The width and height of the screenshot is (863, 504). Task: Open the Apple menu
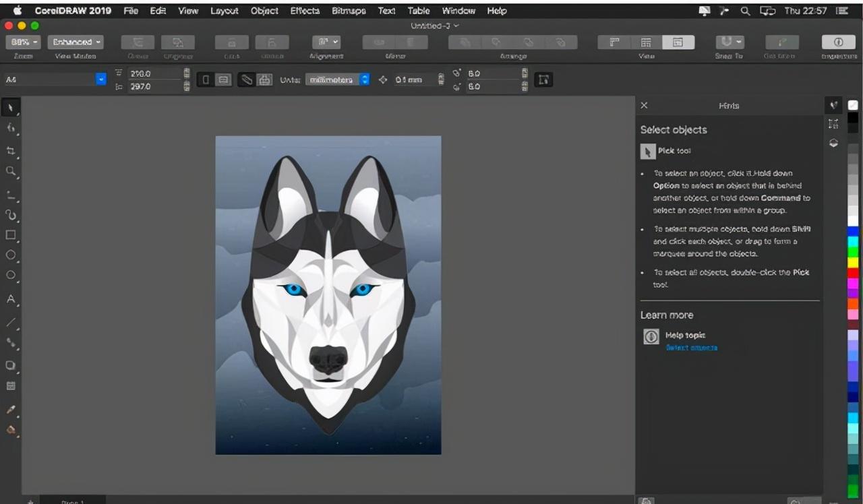click(x=17, y=11)
